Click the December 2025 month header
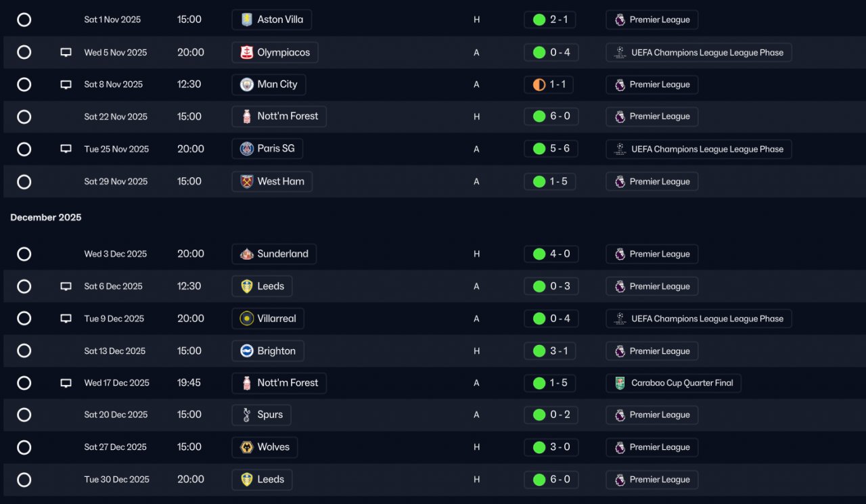 pos(46,217)
